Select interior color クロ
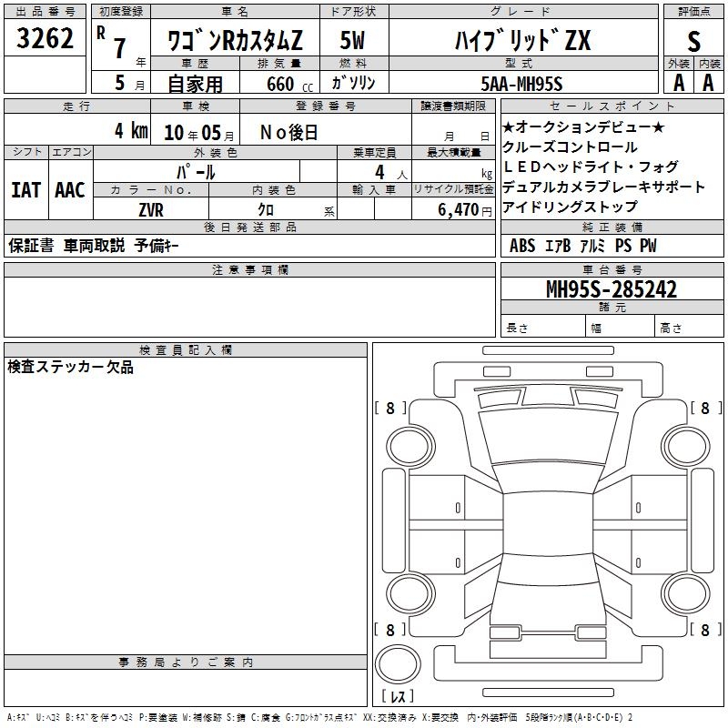The image size is (728, 728). pyautogui.click(x=266, y=210)
